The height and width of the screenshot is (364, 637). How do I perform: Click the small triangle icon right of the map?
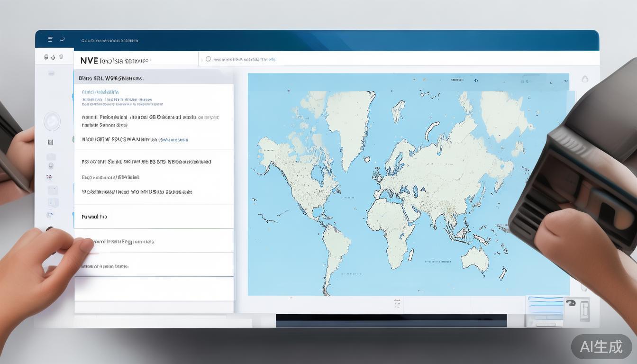(584, 79)
